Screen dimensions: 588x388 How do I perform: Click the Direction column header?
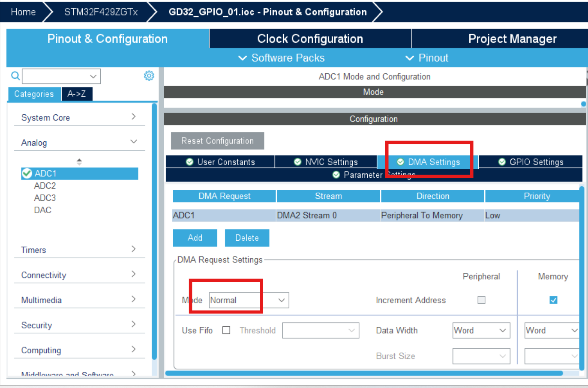pos(433,196)
